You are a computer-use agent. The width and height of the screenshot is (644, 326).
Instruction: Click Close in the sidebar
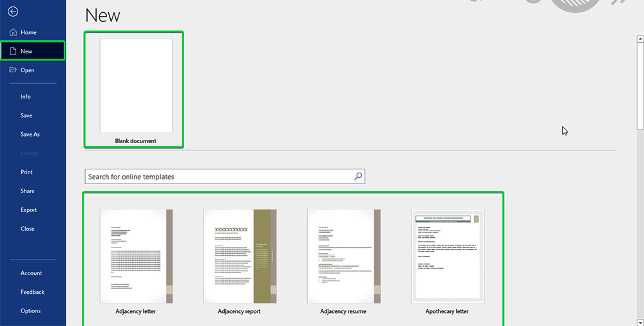click(28, 229)
